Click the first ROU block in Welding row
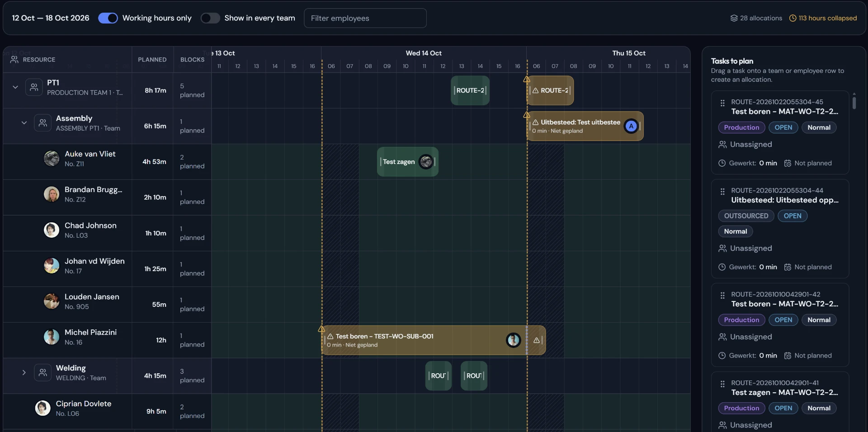 pyautogui.click(x=439, y=376)
